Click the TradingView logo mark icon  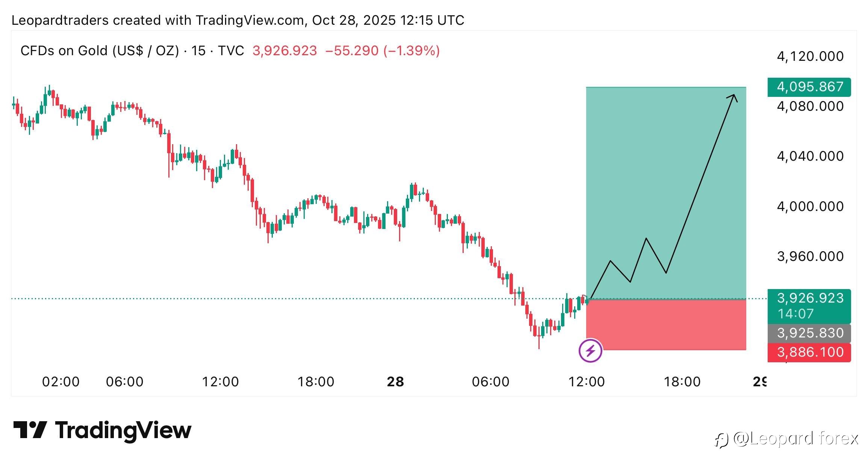[30, 430]
